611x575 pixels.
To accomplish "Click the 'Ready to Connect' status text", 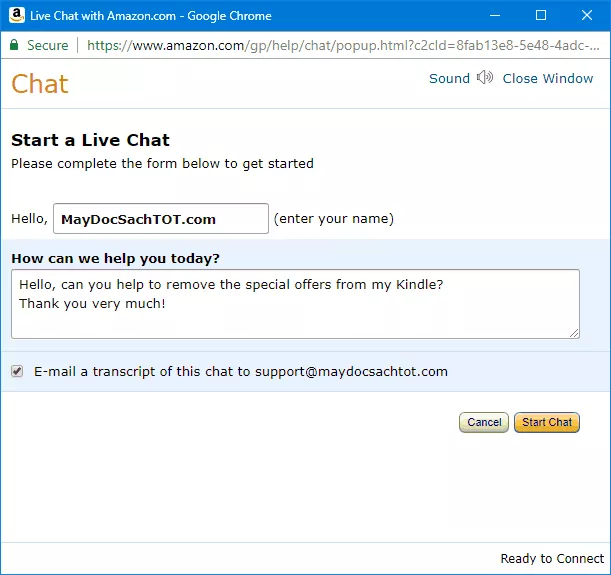I will [552, 558].
